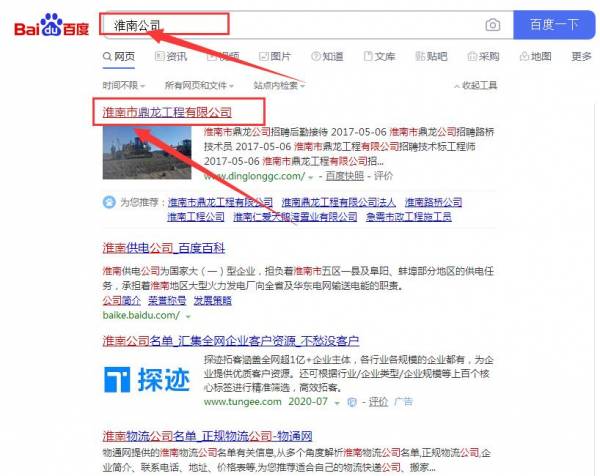This screenshot has height=476, width=600.
Task: Click the Tungee 探迹 logo thumbnail
Action: click(x=147, y=380)
